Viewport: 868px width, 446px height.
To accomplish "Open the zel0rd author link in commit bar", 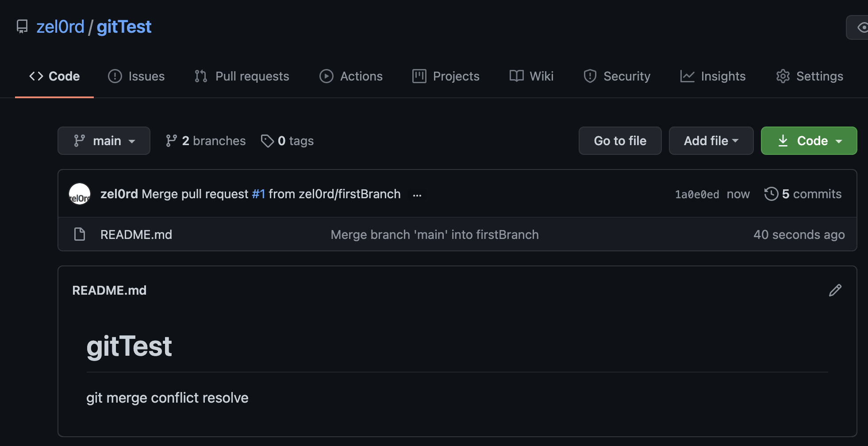I will [x=119, y=194].
